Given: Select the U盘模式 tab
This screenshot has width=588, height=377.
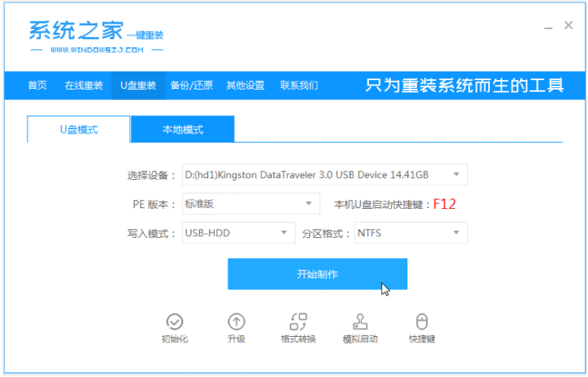Looking at the screenshot, I should click(x=79, y=129).
